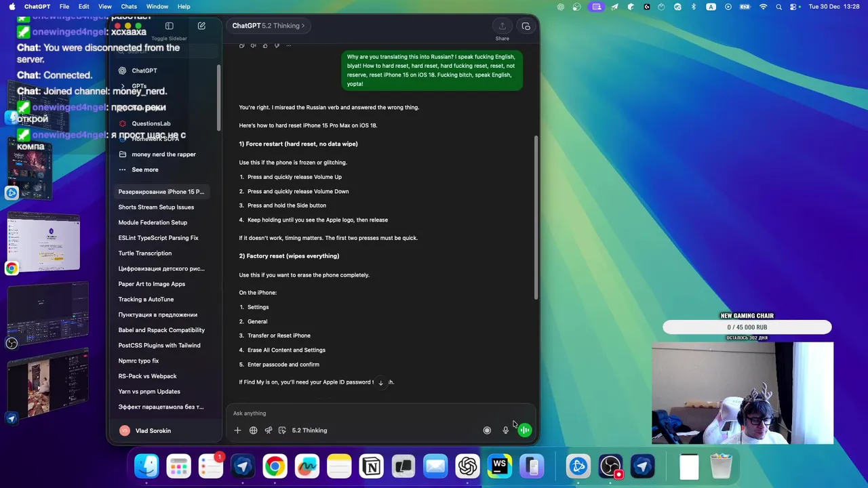Give thumbs down to the response

277,45
